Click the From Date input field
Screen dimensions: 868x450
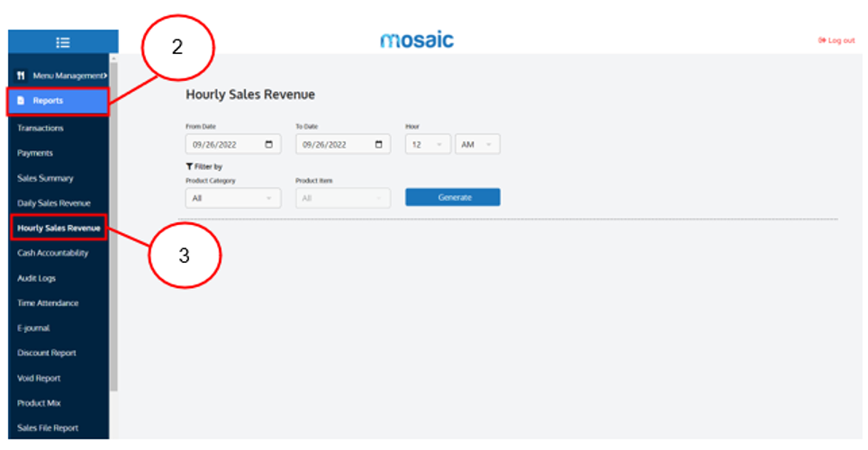tap(233, 145)
